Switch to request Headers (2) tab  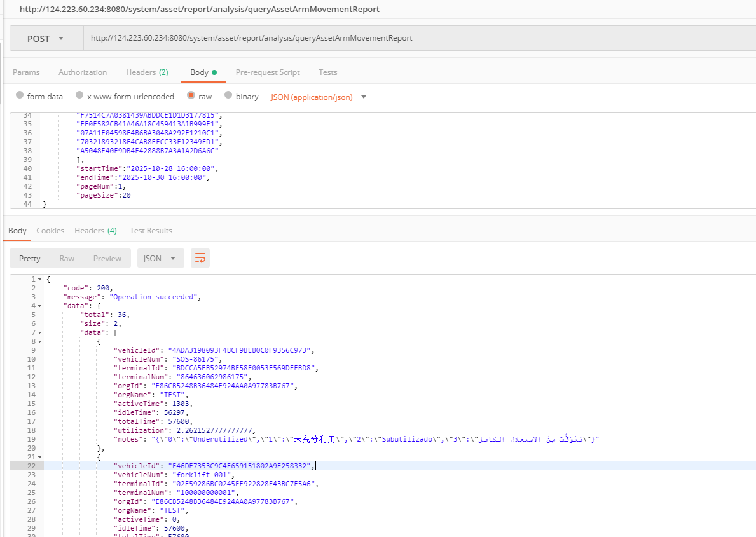pyautogui.click(x=147, y=72)
